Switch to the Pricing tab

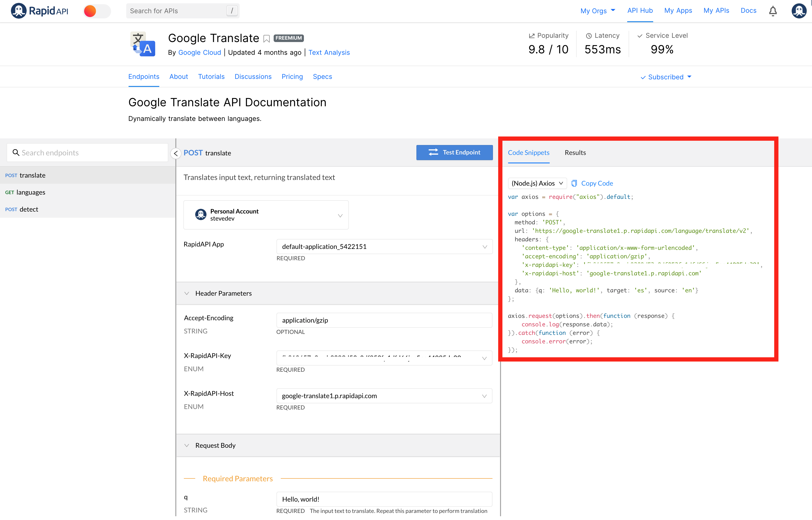(292, 76)
